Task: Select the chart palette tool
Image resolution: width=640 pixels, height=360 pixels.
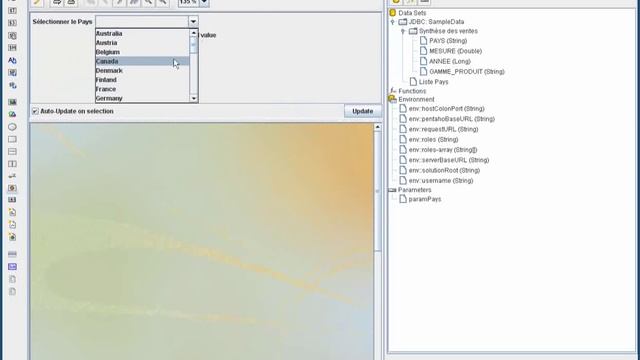Action: tap(12, 188)
